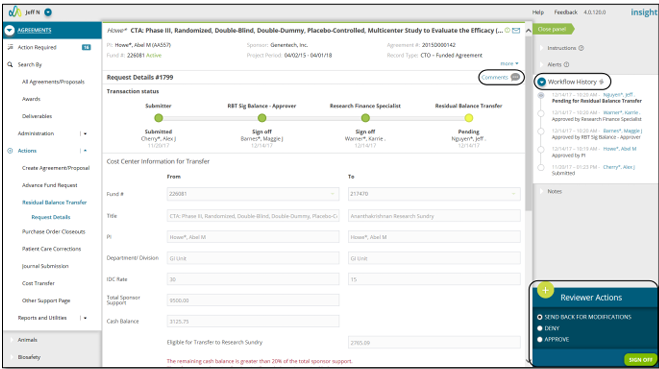Select the Approve radio option
The height and width of the screenshot is (369, 659).
click(540, 339)
